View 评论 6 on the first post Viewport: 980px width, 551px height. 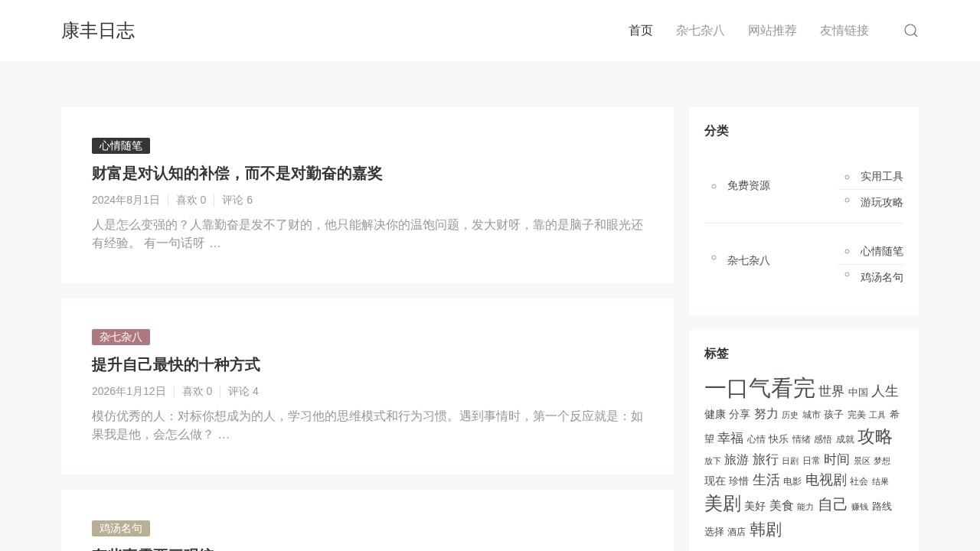tap(237, 201)
